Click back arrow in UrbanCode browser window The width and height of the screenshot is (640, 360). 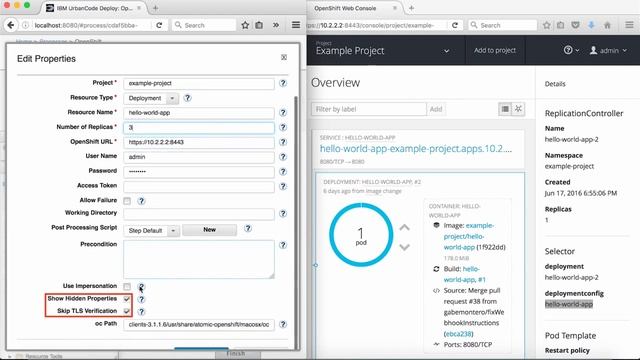pyautogui.click(x=11, y=25)
